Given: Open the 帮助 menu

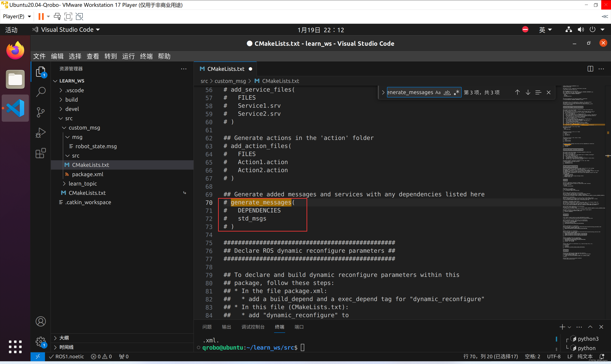Looking at the screenshot, I should [x=164, y=56].
